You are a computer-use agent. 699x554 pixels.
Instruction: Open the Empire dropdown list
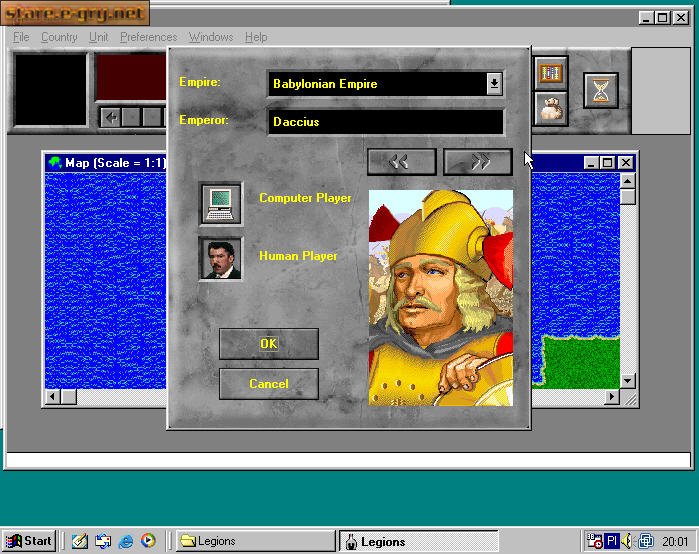point(494,83)
